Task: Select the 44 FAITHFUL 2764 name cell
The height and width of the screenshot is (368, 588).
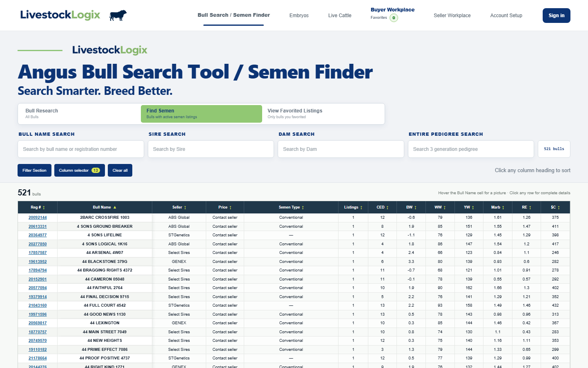Action: [105, 288]
